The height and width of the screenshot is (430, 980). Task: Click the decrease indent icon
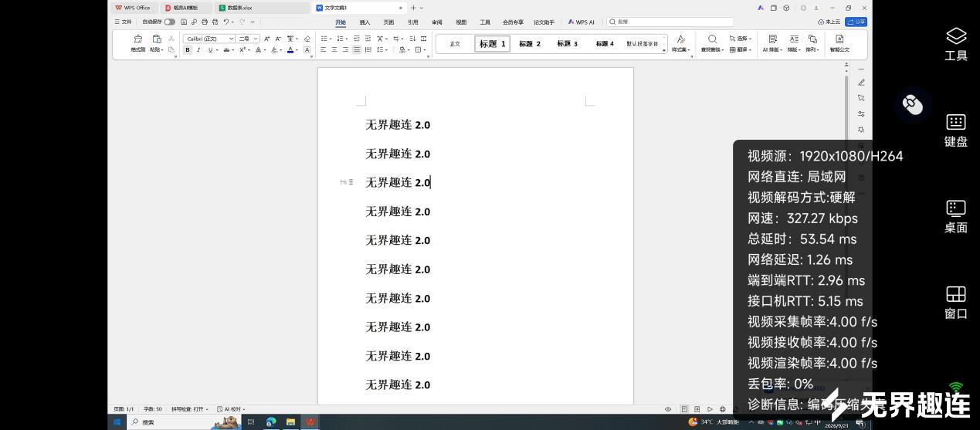[356, 39]
